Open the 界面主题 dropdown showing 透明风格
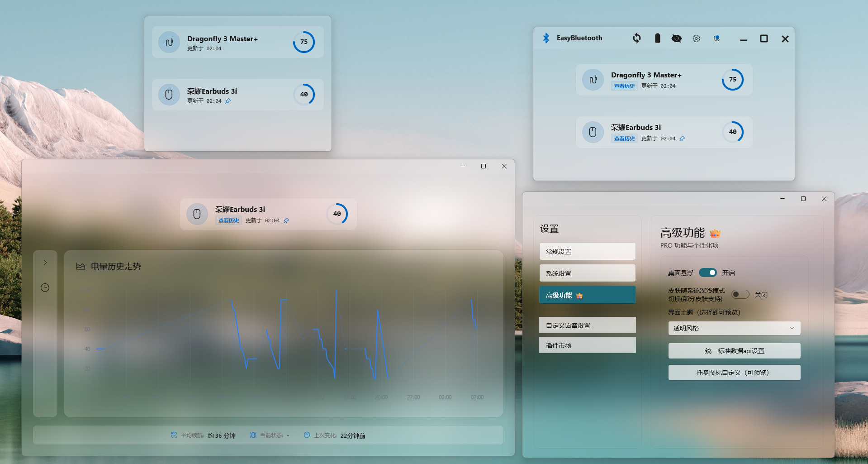The image size is (868, 464). (x=734, y=328)
